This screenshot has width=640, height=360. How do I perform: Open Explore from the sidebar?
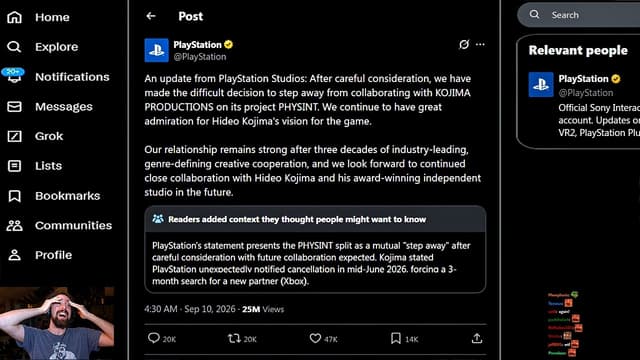point(42,47)
